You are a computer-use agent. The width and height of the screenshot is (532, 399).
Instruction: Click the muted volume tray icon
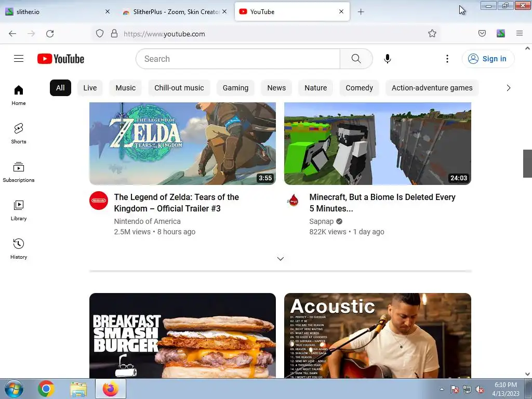coord(480,390)
